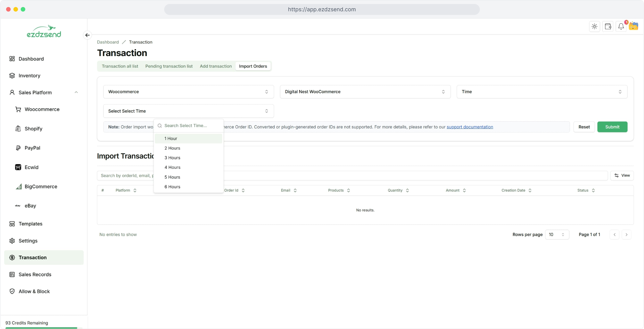Collapse sidebar with the back arrow

coord(87,35)
